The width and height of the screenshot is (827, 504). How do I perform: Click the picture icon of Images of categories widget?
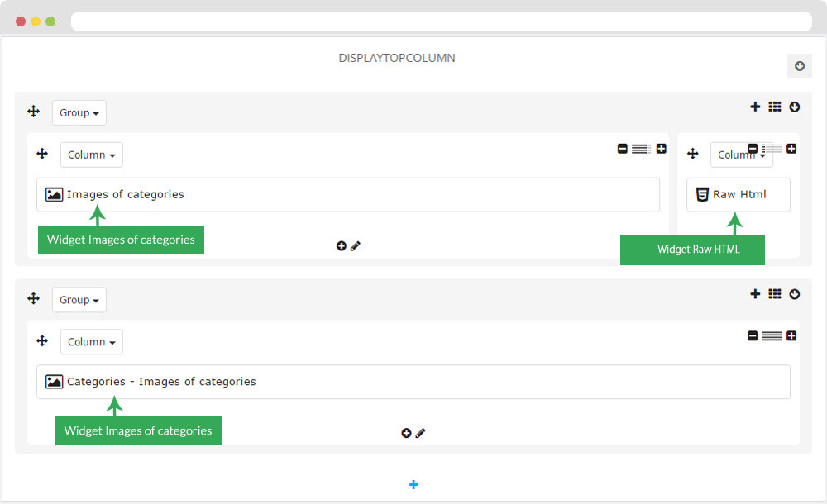55,194
